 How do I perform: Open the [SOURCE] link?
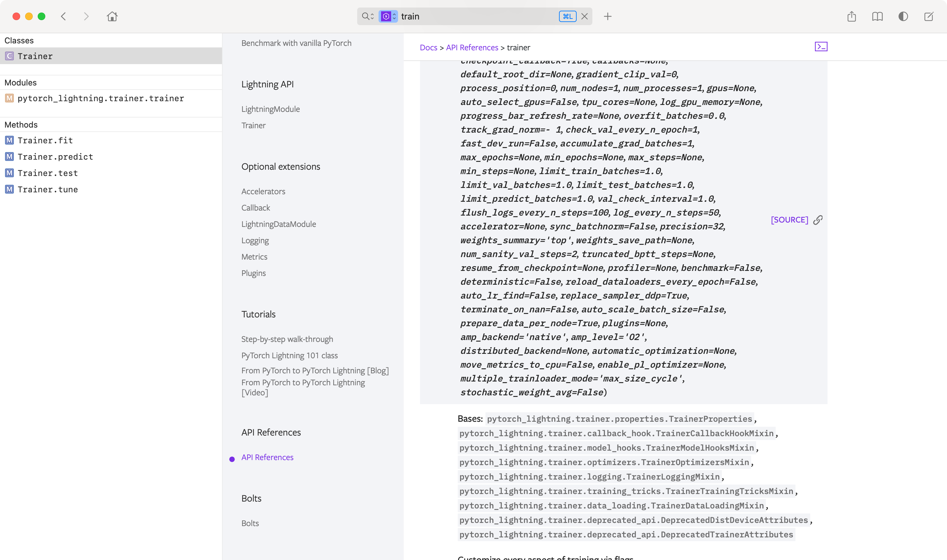point(789,220)
